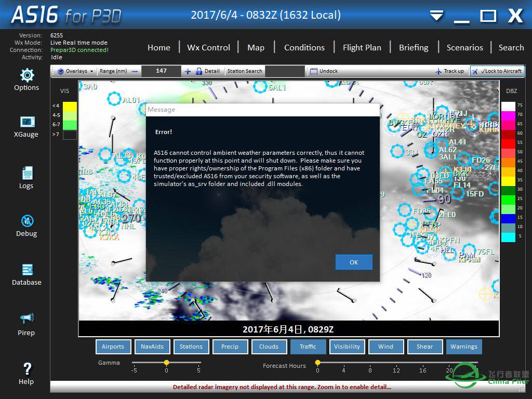Open the XGauge sidebar icon

28,122
